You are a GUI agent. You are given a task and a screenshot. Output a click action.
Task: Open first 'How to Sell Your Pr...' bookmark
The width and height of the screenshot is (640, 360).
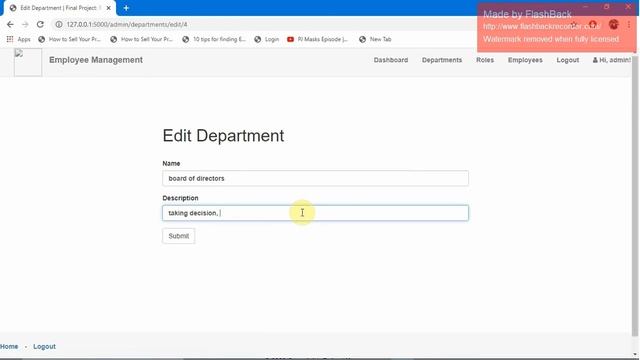coord(69,39)
